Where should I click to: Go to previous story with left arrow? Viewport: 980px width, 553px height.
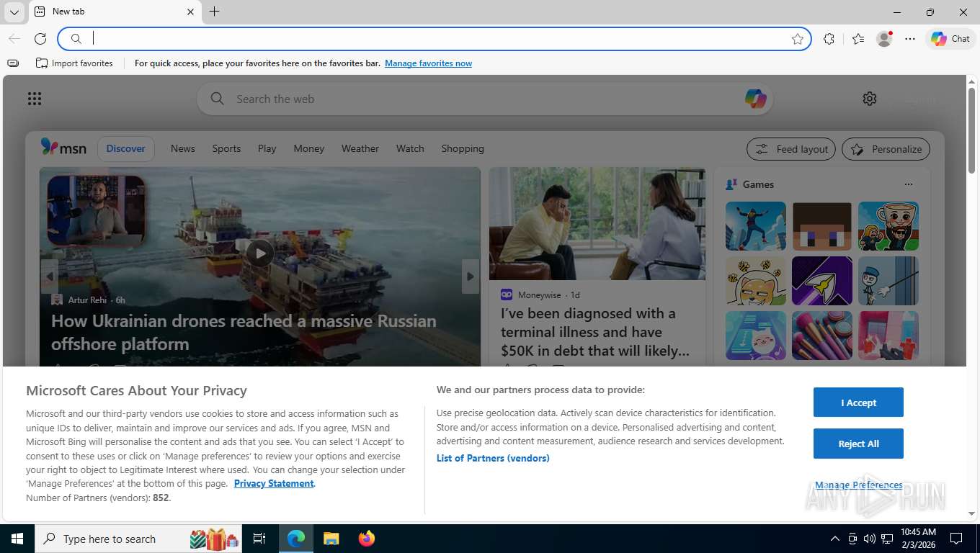[49, 276]
